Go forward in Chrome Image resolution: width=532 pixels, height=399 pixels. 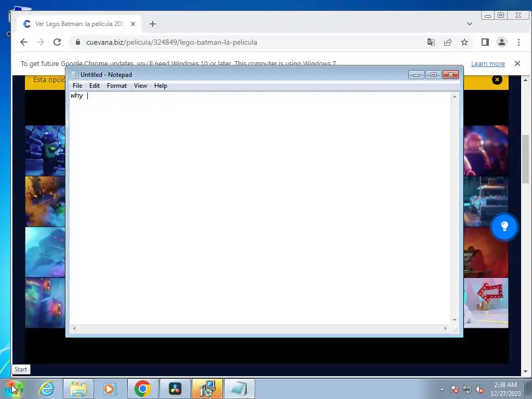pos(41,42)
